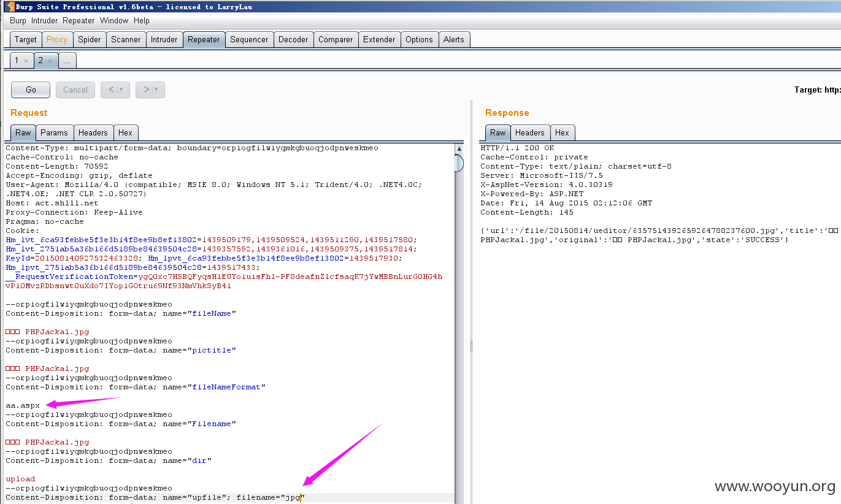Switch to the Proxy tab
The image size is (841, 504).
(x=57, y=39)
